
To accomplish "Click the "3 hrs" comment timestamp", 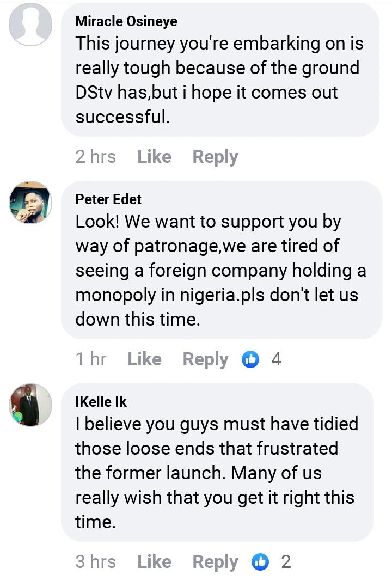I will 95,562.
